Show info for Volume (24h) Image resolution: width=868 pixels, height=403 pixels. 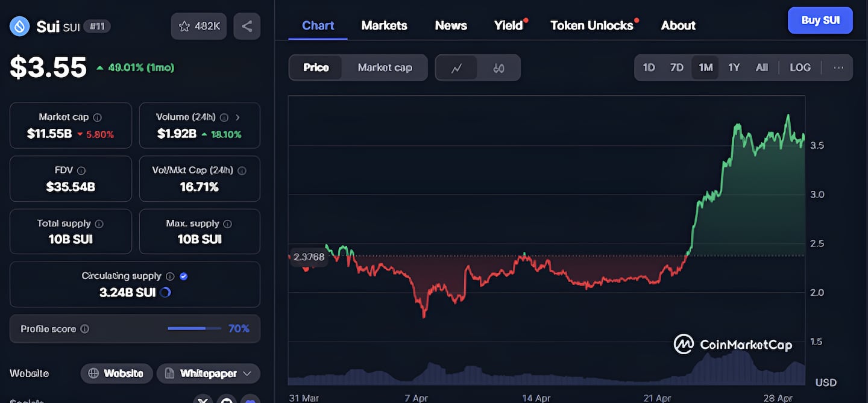tap(224, 117)
